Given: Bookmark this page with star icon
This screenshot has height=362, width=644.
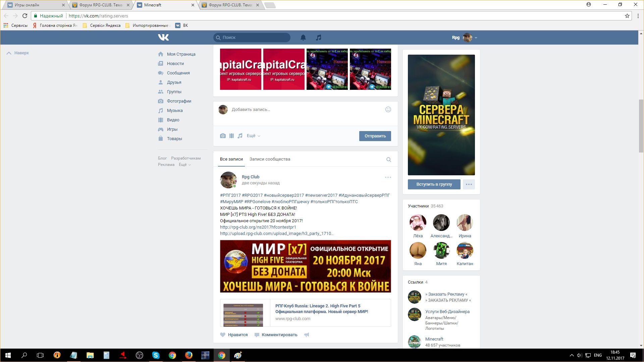Looking at the screenshot, I should (627, 16).
